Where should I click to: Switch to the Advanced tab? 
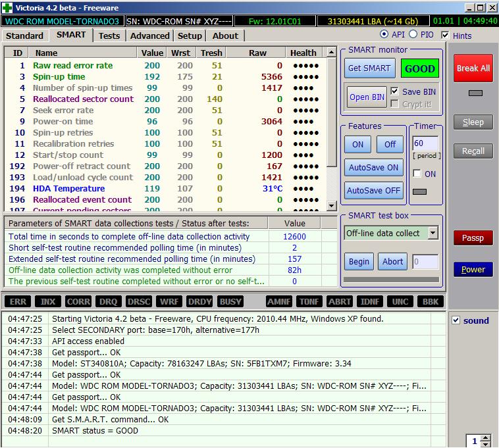tap(150, 36)
